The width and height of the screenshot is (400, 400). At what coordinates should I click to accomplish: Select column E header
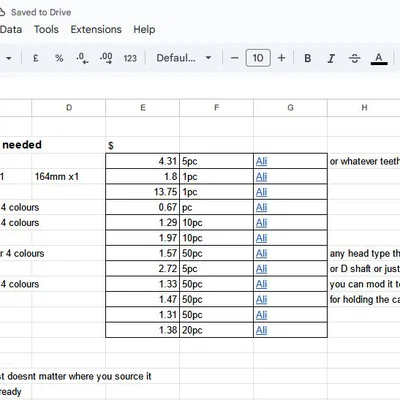pyautogui.click(x=143, y=108)
